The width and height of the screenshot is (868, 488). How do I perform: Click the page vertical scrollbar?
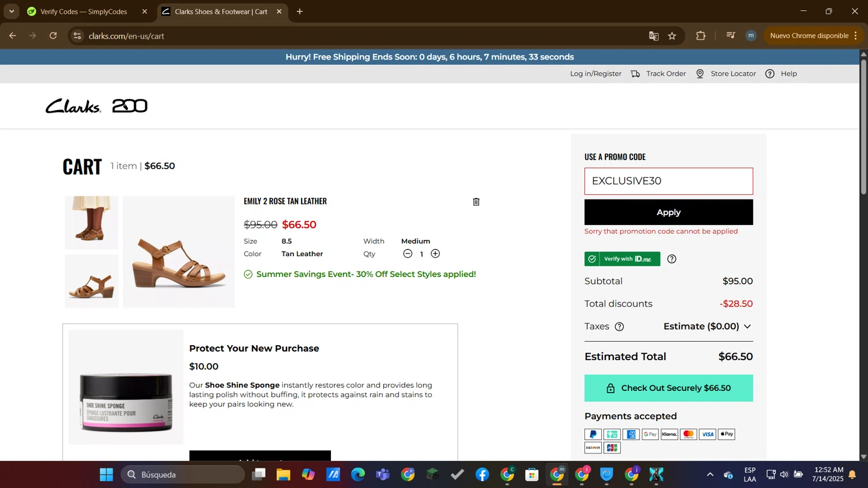pyautogui.click(x=863, y=127)
